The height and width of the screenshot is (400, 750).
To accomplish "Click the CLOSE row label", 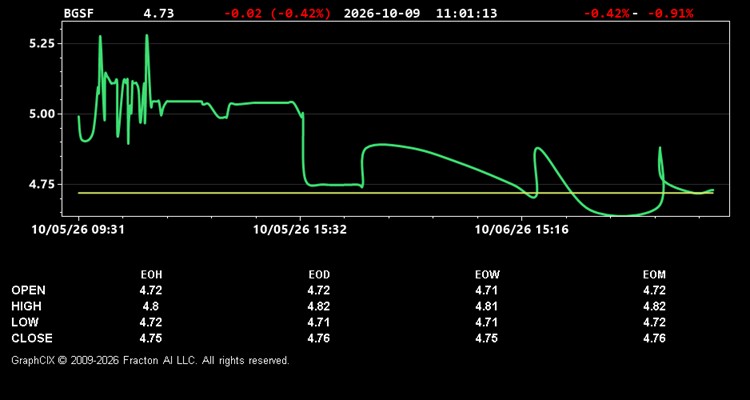I will (32, 338).
